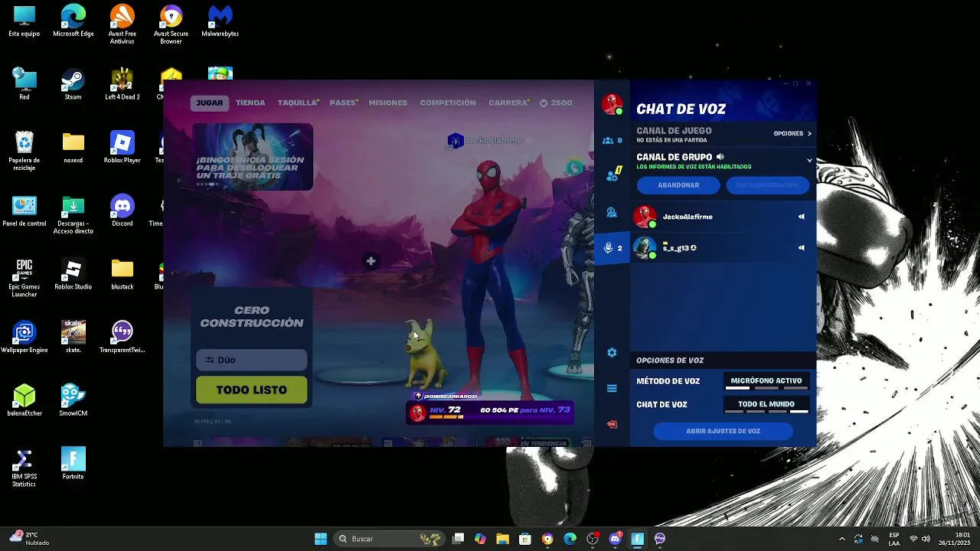Toggle the Canal de Grupo speaker icon
The image size is (980, 551).
click(x=720, y=157)
